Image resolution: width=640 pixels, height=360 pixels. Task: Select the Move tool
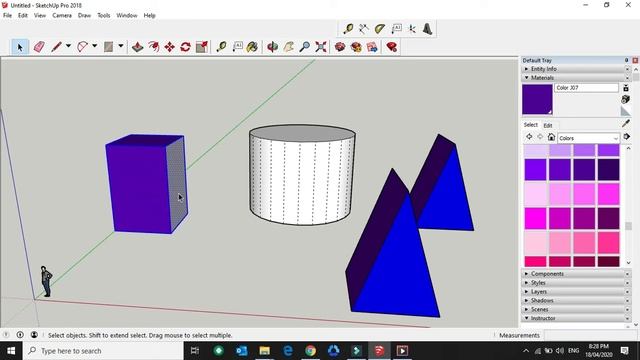[x=169, y=47]
